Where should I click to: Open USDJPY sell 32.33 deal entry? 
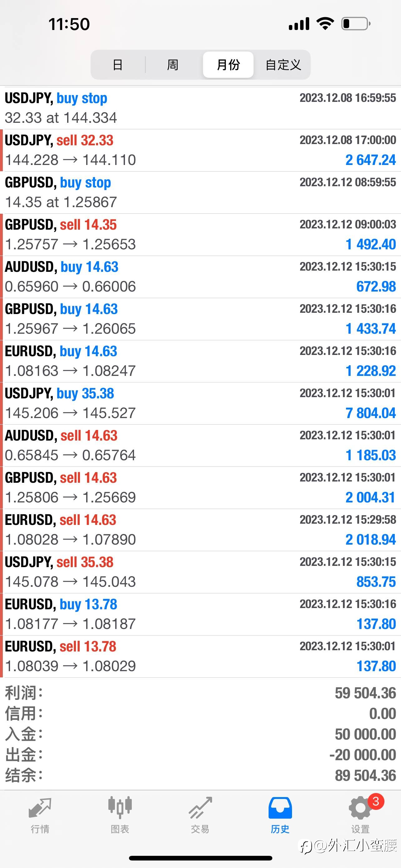click(200, 150)
